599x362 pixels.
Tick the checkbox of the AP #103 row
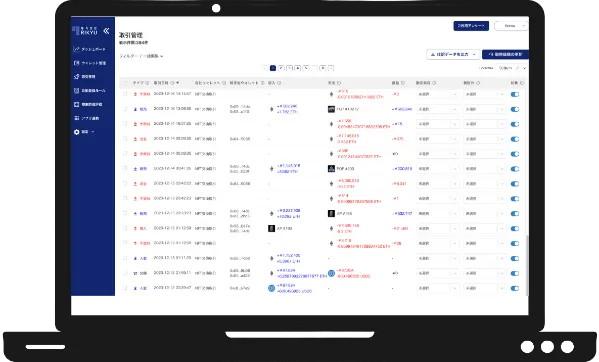[x=125, y=228]
